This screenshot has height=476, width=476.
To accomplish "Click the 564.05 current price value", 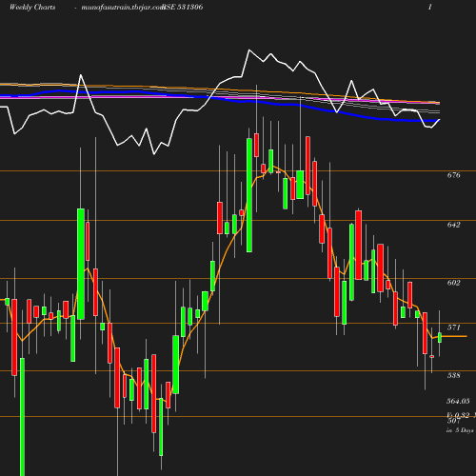I will click(458, 401).
